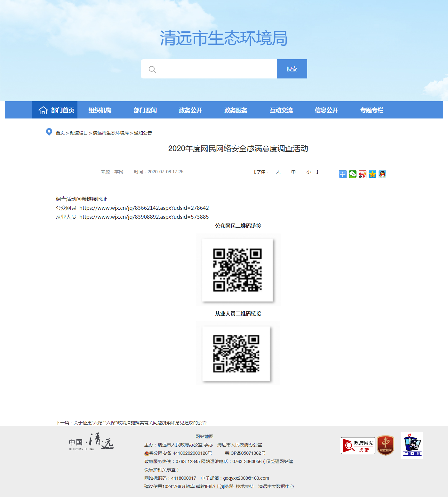The image size is (448, 497).
Task: Click the 从业人员二维码链接 heading
Action: point(238,314)
